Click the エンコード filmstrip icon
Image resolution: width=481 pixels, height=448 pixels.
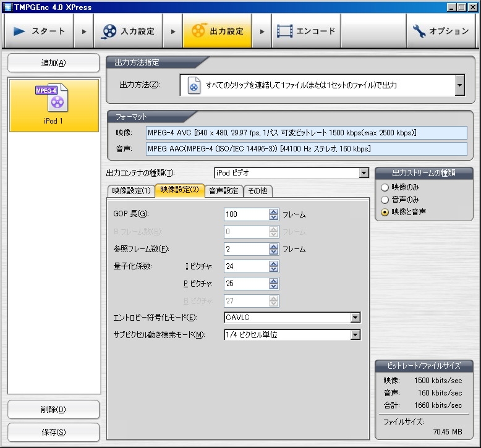pyautogui.click(x=284, y=31)
